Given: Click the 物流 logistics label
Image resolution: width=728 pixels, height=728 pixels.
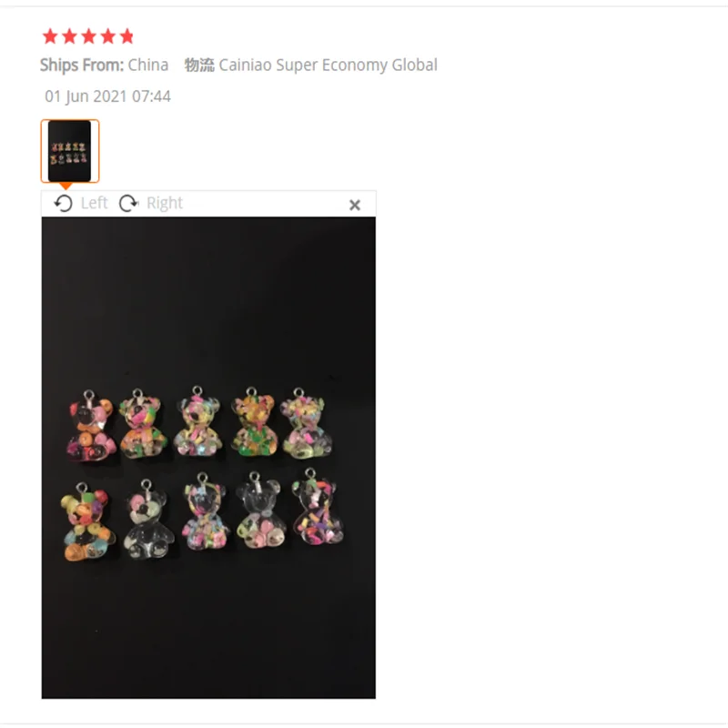Looking at the screenshot, I should (199, 65).
